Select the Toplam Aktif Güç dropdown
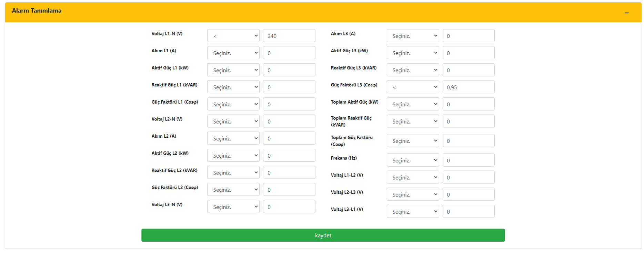The width and height of the screenshot is (644, 254). click(x=413, y=104)
